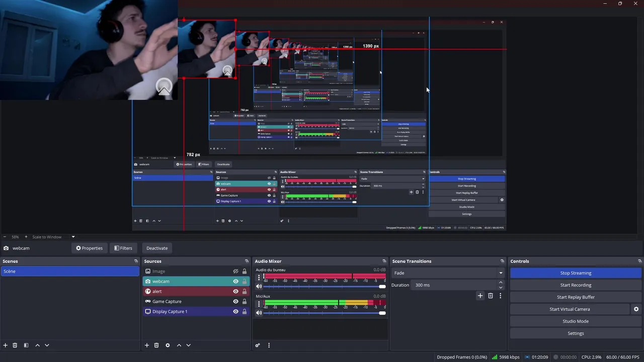
Task: Deactivate the webcam source
Action: click(157, 248)
